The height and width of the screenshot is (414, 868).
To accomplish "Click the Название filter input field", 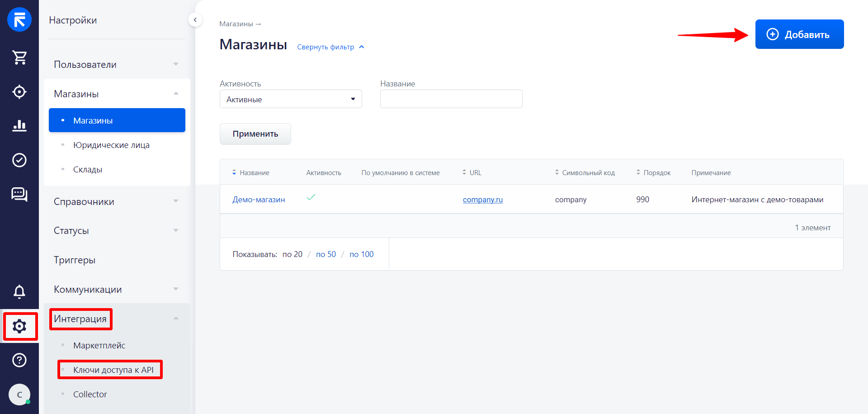I will (451, 99).
